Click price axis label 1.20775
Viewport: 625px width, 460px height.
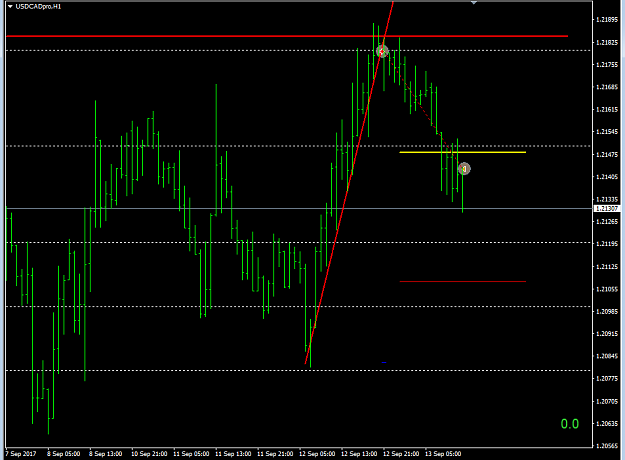(607, 378)
